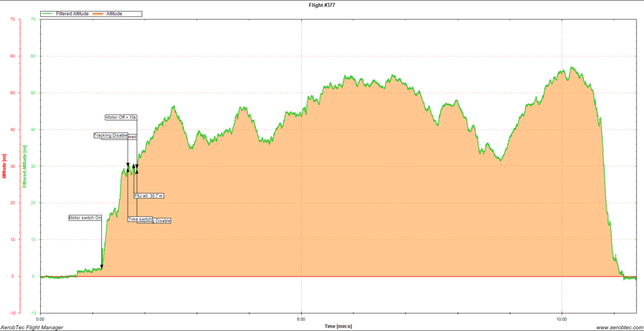Viewport: 644px width, 331px height.
Task: Click the green Filtered Altitude [m] axis title
Action: [x=25, y=166]
